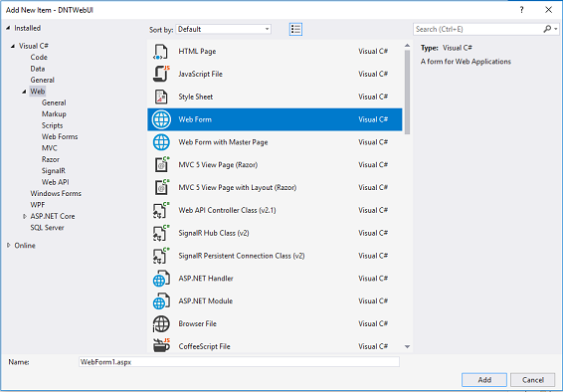
Task: Select the ASP.NET Module icon
Action: [161, 300]
